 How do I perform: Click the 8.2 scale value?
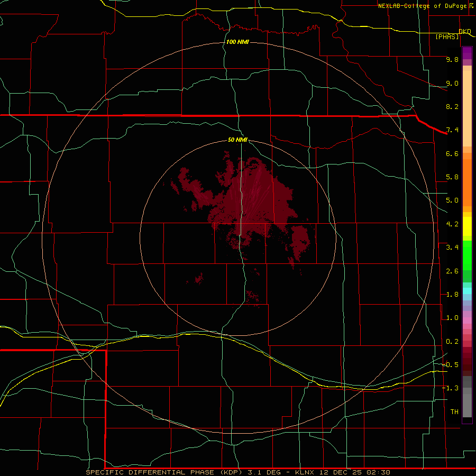452,106
